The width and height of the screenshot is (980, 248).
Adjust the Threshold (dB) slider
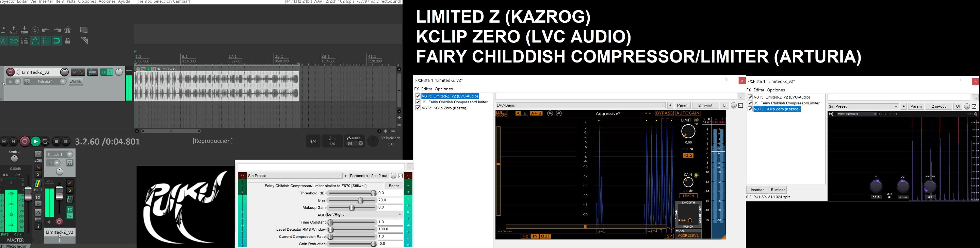tap(352, 193)
